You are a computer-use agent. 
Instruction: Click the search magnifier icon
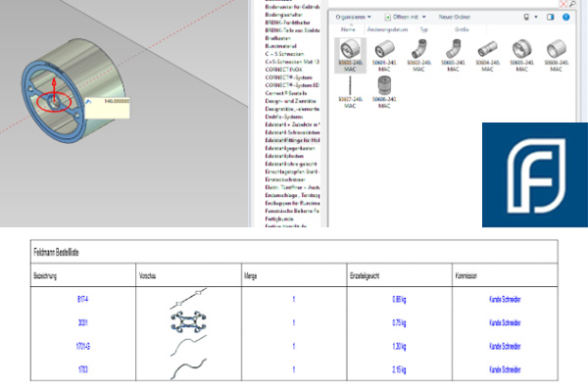click(x=572, y=4)
